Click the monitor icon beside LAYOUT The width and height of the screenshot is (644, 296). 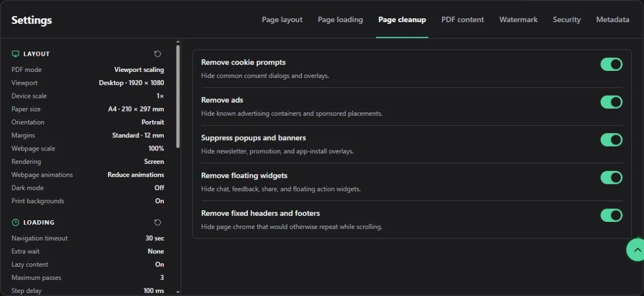(15, 54)
